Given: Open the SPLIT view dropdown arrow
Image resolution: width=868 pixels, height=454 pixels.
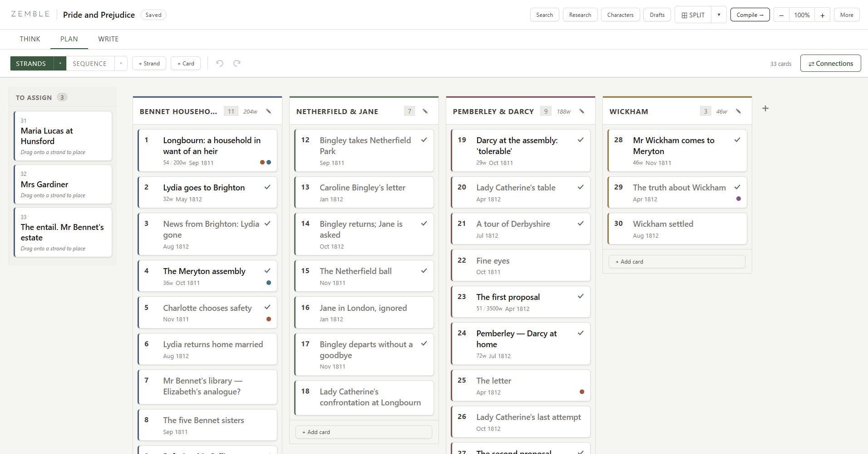Looking at the screenshot, I should point(719,15).
